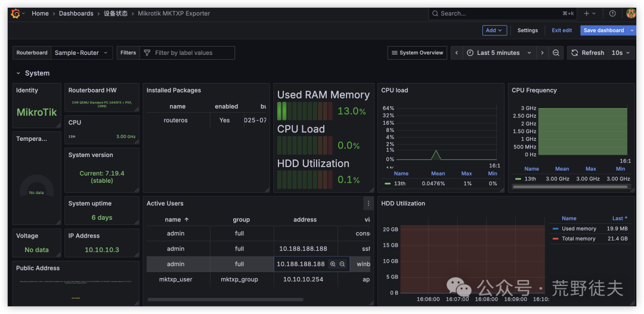Click the red Total memory color swatch

pyautogui.click(x=556, y=239)
